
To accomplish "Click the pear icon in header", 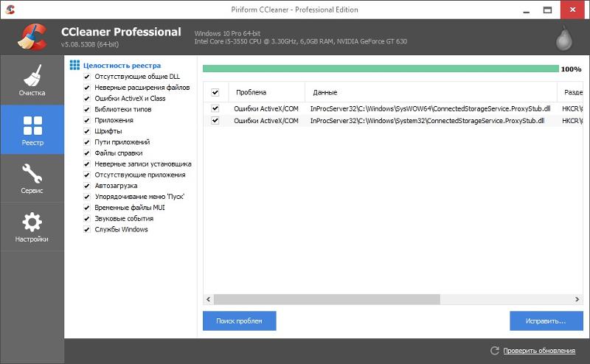I will point(564,38).
